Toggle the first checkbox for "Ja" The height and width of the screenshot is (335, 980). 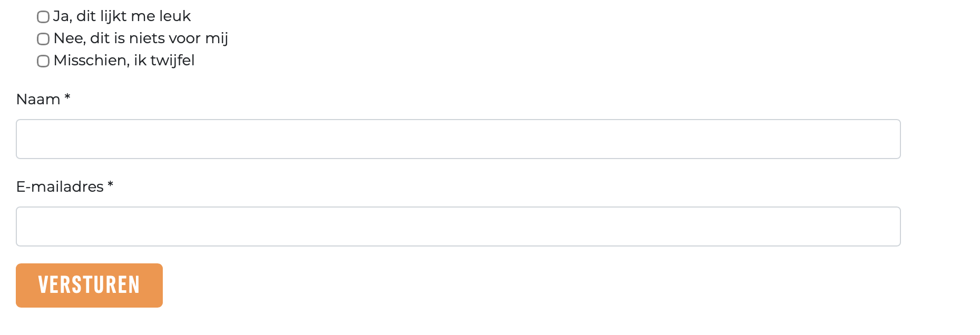pos(43,17)
